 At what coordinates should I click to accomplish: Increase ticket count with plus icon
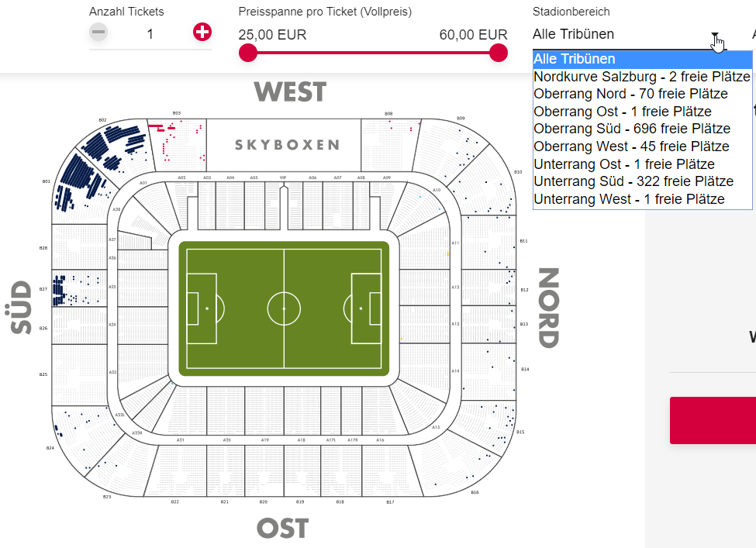[x=202, y=33]
